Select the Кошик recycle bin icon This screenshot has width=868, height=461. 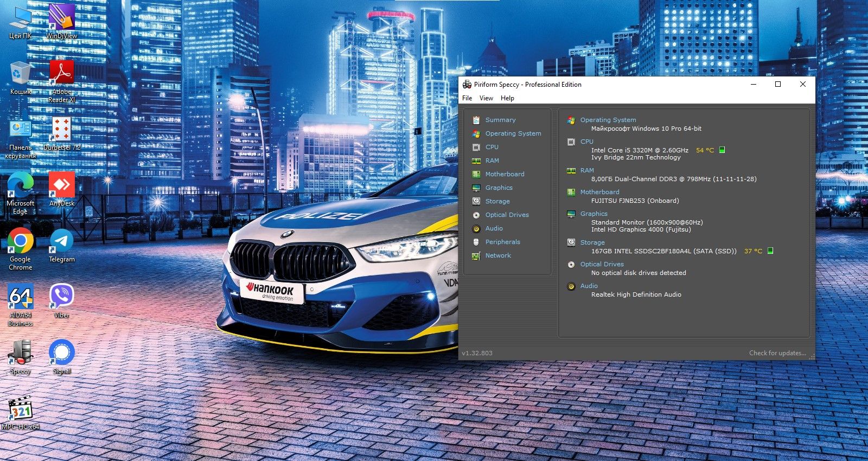coord(21,78)
